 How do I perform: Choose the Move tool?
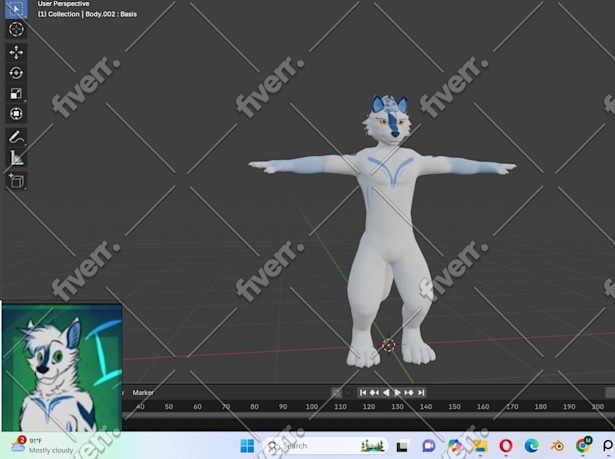click(16, 52)
